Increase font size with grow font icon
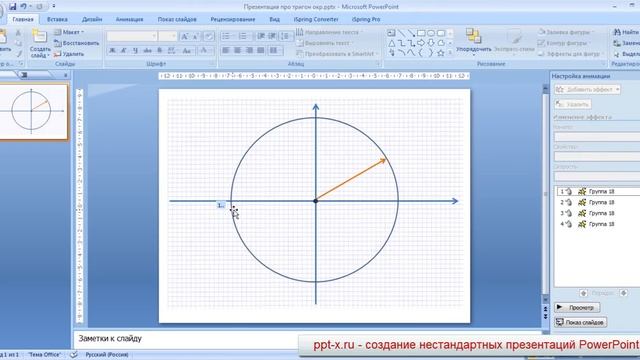 184,36
